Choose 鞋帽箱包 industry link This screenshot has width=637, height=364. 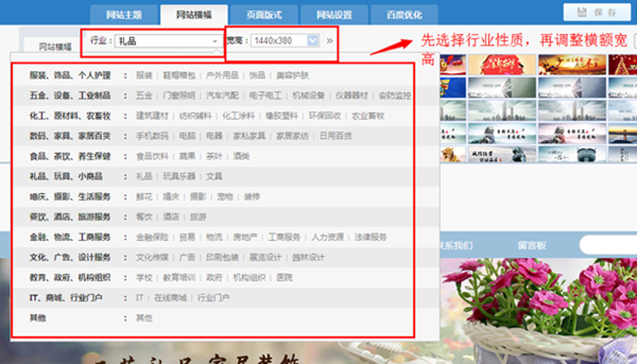pos(179,75)
